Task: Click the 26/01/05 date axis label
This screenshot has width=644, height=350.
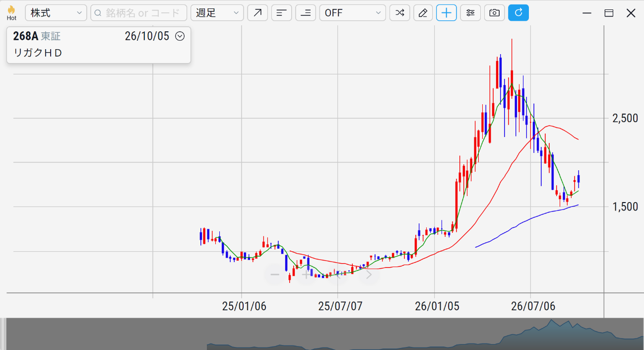Action: pos(437,306)
